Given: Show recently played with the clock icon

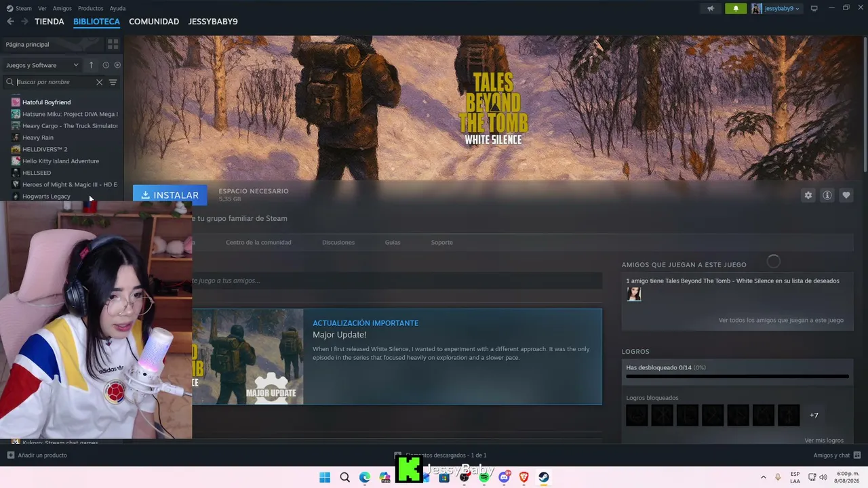Looking at the screenshot, I should click(106, 65).
